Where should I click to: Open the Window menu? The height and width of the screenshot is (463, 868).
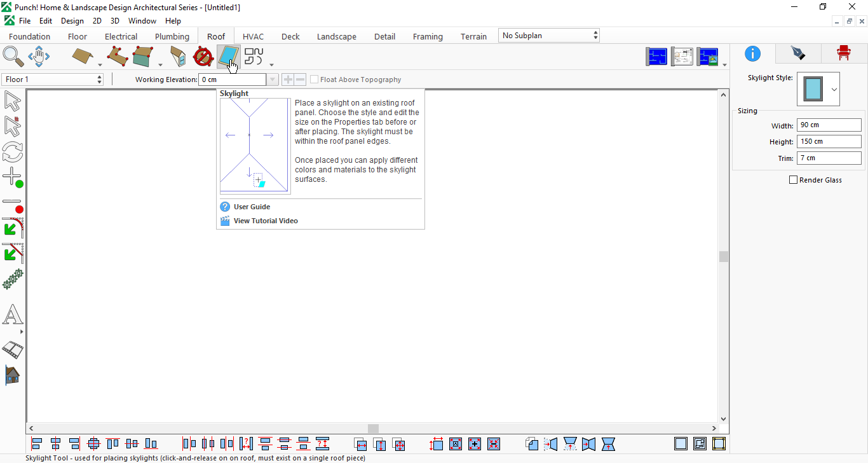[142, 21]
